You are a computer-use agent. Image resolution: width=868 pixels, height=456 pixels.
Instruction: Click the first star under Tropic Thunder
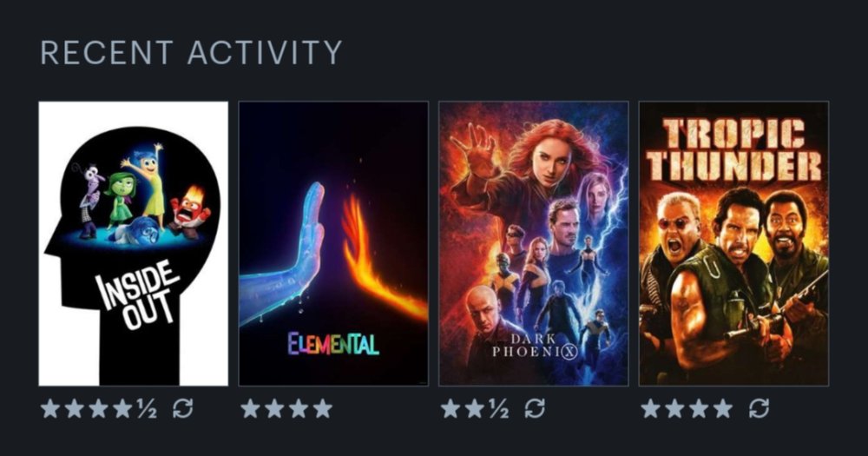[x=651, y=409]
